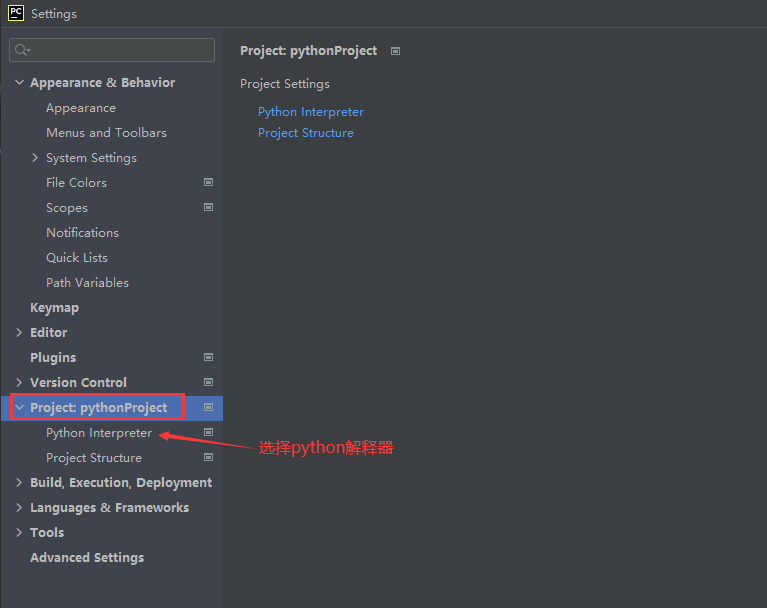Open System Settings page
The width and height of the screenshot is (767, 608).
coord(91,158)
